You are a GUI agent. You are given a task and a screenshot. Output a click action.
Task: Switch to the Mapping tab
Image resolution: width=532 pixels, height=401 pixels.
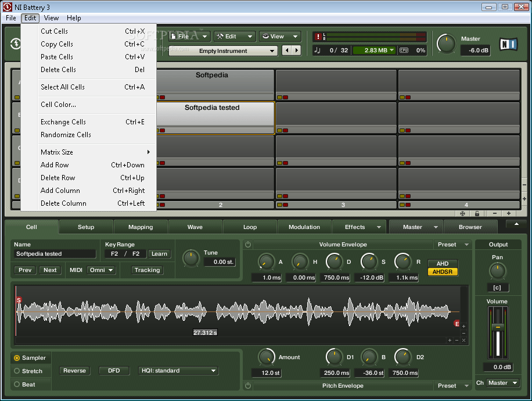[x=141, y=227]
